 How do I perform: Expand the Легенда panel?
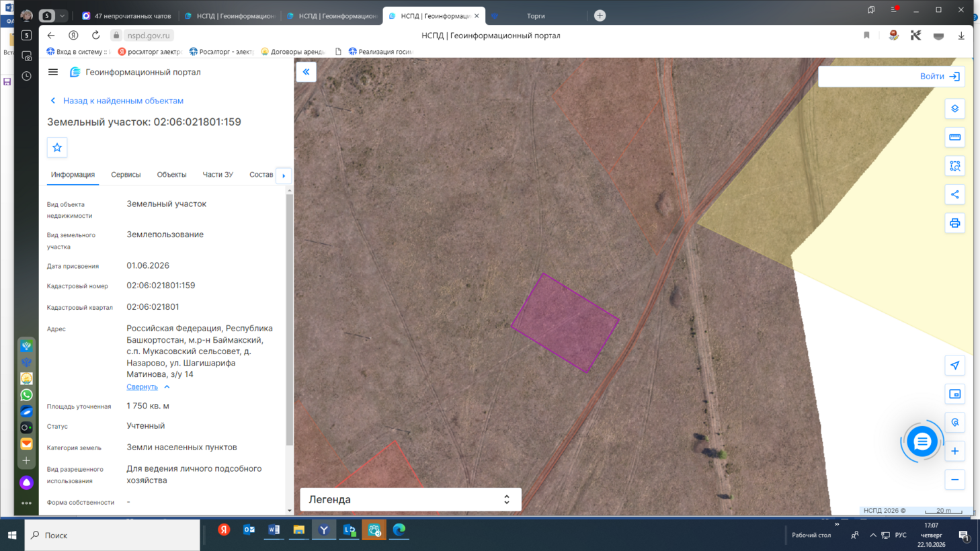[x=410, y=499]
